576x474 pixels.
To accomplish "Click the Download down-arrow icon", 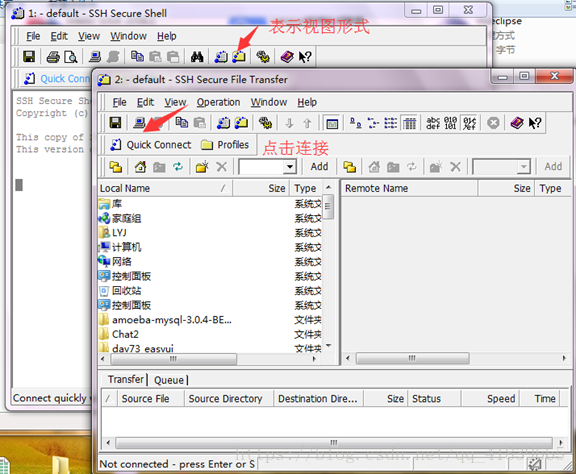I will pos(289,123).
